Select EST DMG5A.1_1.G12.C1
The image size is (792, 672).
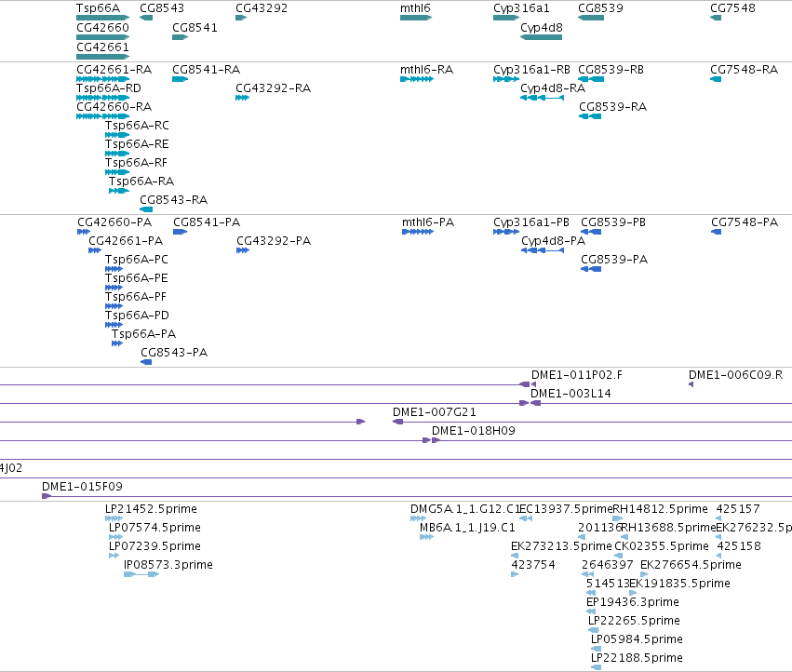(418, 518)
